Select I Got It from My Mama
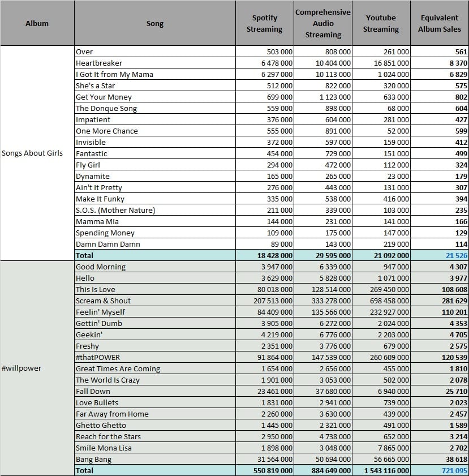Image resolution: width=469 pixels, height=476 pixels. coord(154,74)
